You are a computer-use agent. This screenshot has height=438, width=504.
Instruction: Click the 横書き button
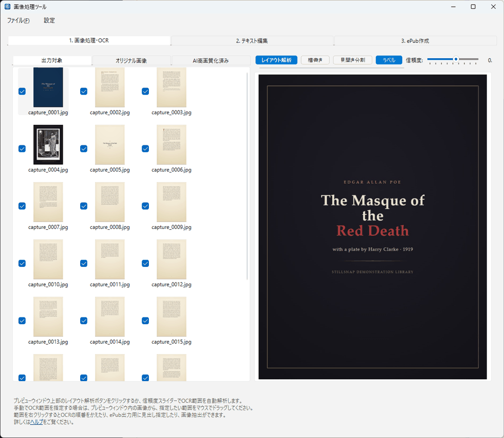pos(315,60)
